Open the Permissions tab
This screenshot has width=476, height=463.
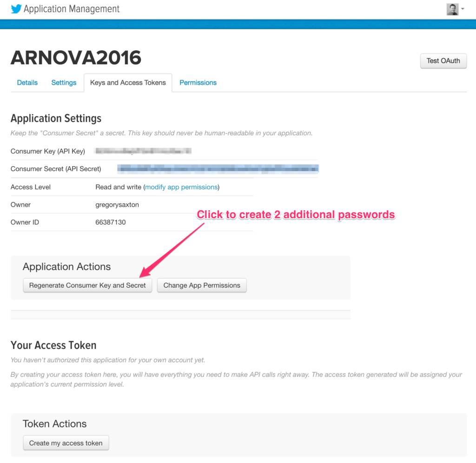point(198,82)
